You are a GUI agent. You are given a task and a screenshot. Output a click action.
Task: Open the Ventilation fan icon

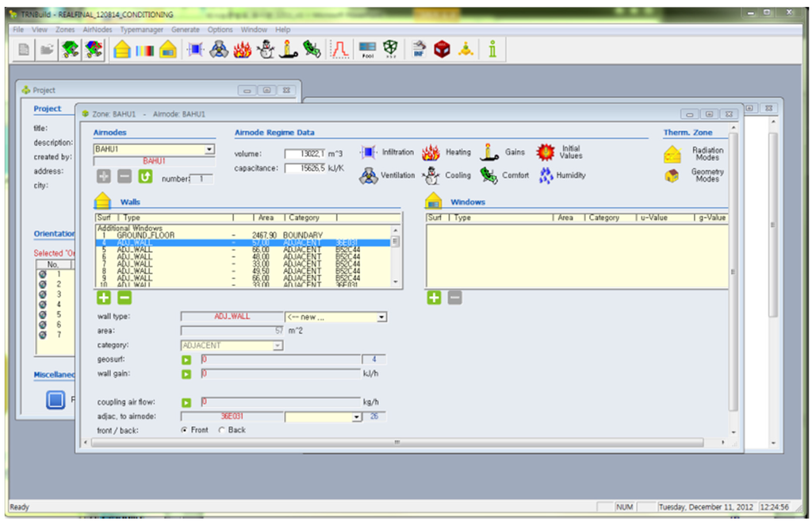tap(369, 175)
